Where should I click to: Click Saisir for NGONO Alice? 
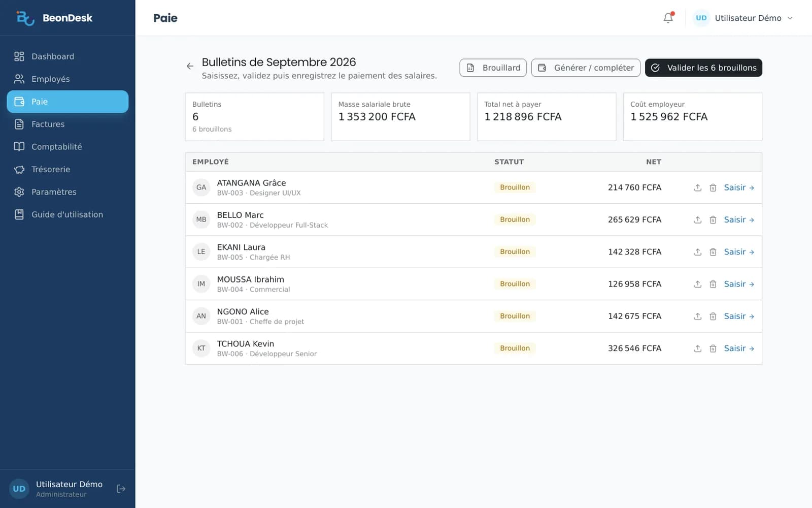pos(739,316)
